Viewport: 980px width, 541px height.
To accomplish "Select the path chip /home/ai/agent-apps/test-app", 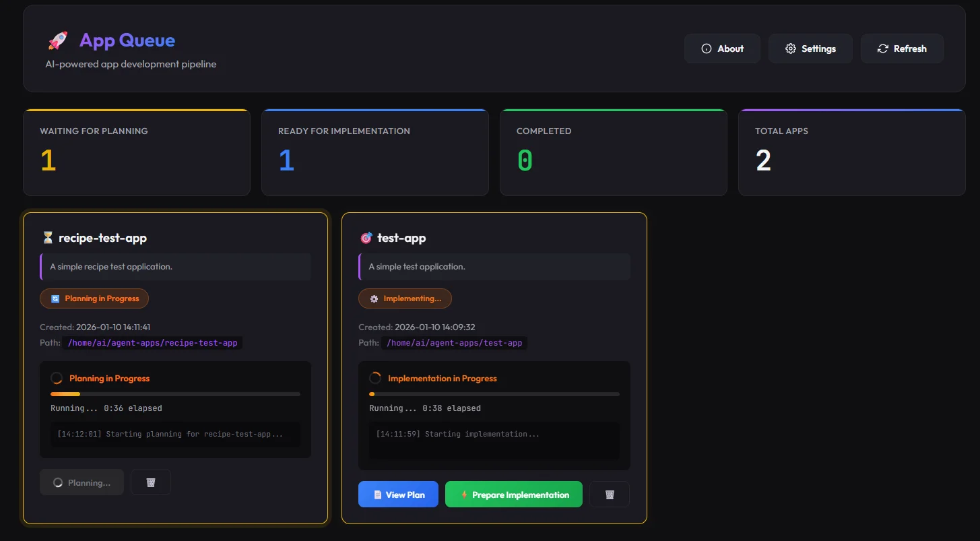I will [x=455, y=342].
